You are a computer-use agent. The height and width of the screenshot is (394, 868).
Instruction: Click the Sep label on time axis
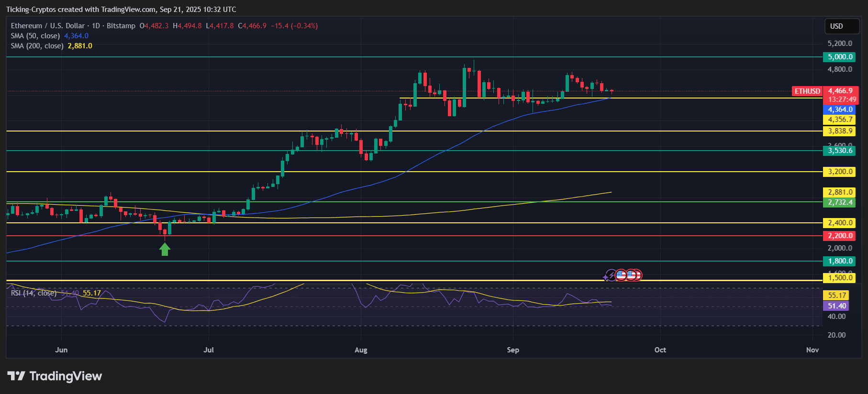(513, 350)
